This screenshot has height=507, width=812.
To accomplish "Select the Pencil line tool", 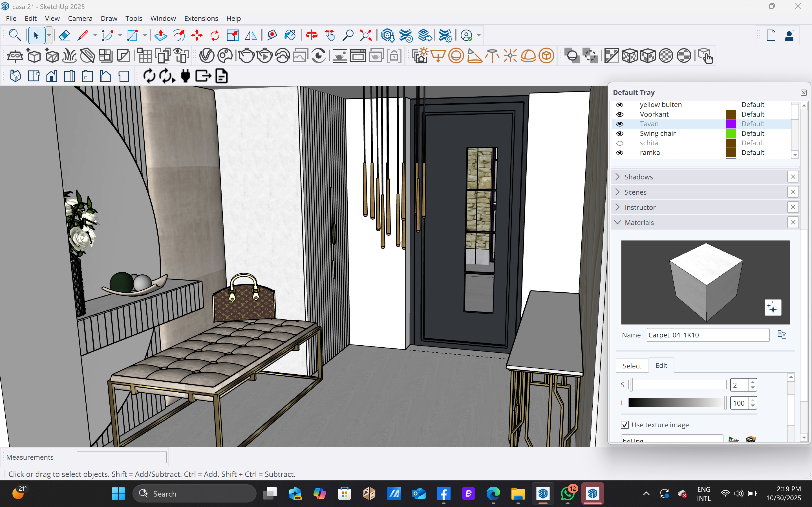I will tap(83, 35).
